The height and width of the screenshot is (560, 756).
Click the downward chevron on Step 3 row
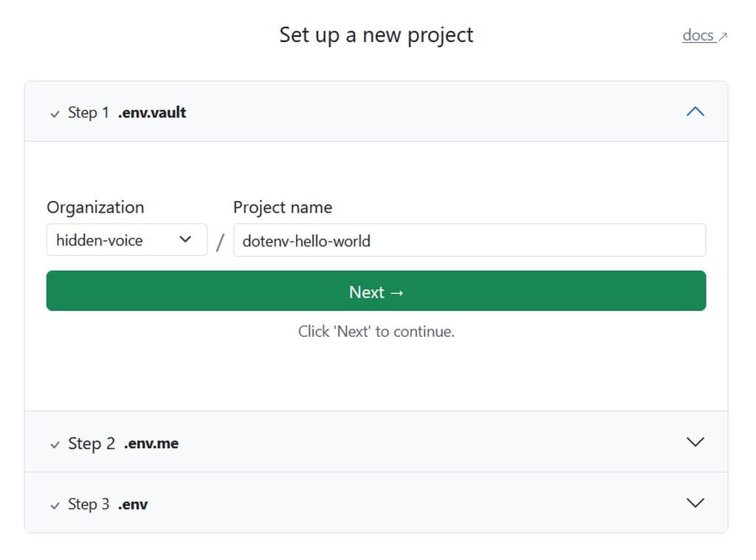tap(695, 502)
